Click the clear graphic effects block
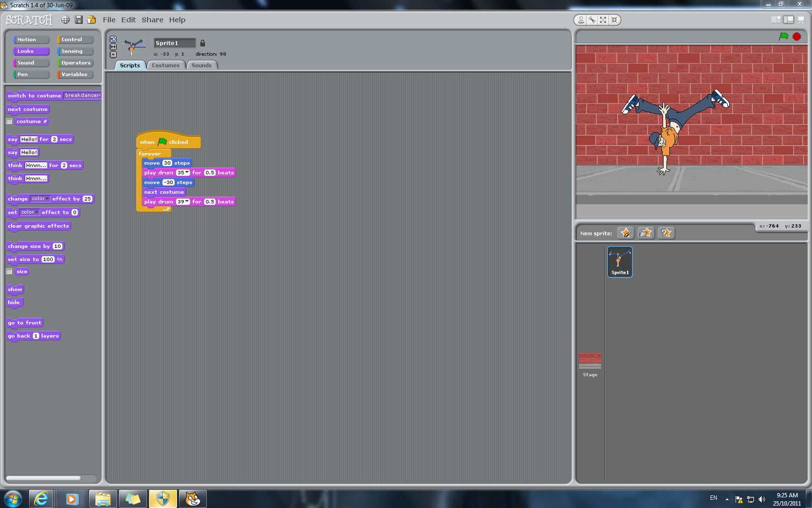Viewport: 812px width, 508px height. click(x=38, y=226)
